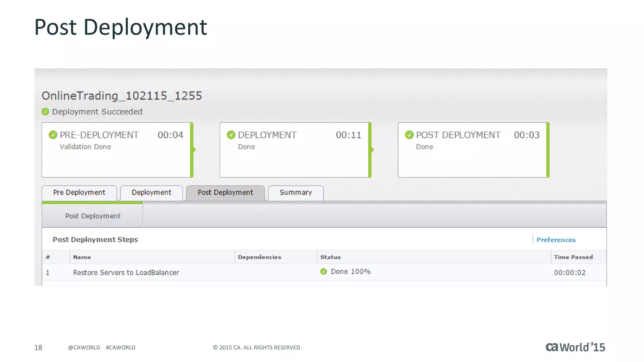
Task: Open the Pre Deployment tab
Action: (79, 193)
